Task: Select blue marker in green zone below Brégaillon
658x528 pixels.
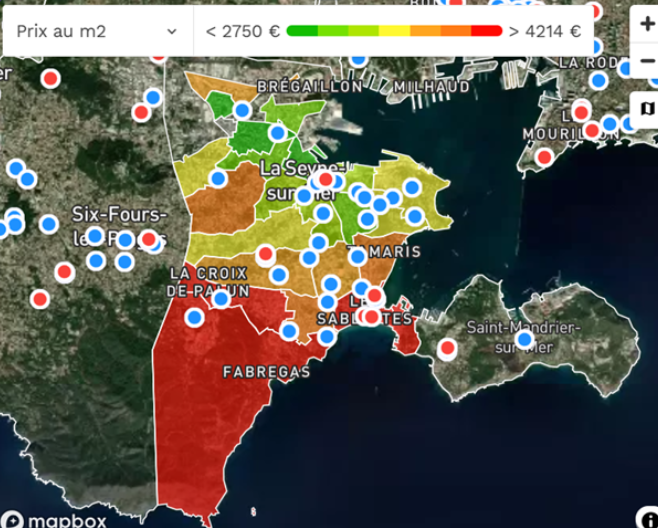Action: pos(243,110)
